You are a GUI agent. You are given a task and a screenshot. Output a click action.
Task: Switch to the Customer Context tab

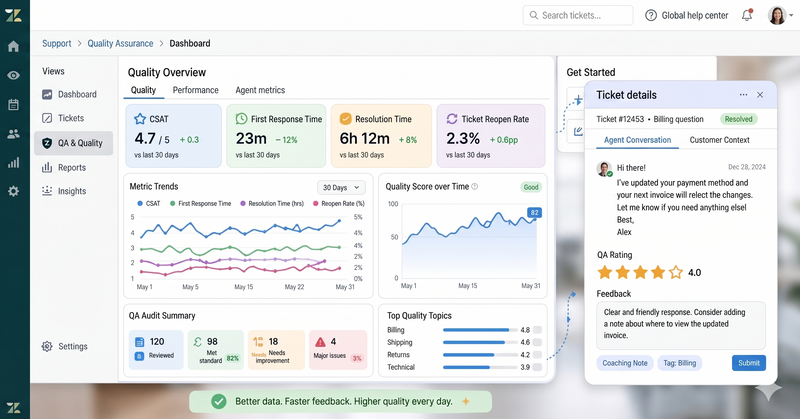pyautogui.click(x=719, y=140)
